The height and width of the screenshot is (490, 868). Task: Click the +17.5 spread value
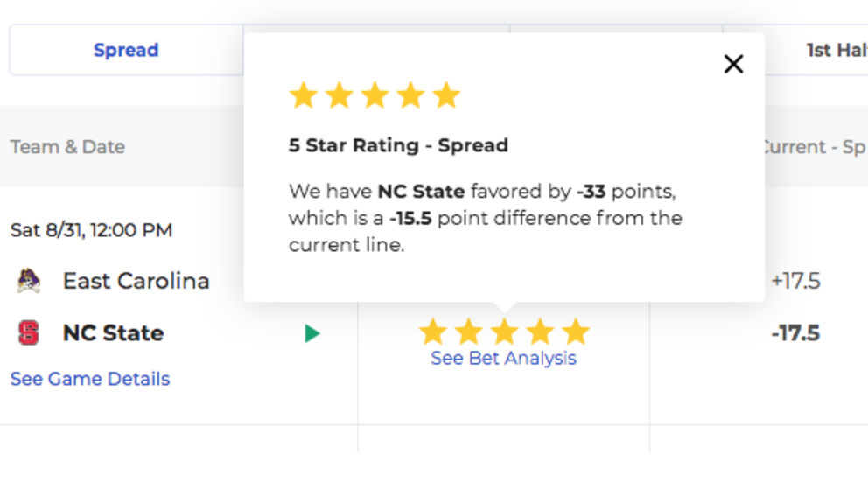click(795, 281)
